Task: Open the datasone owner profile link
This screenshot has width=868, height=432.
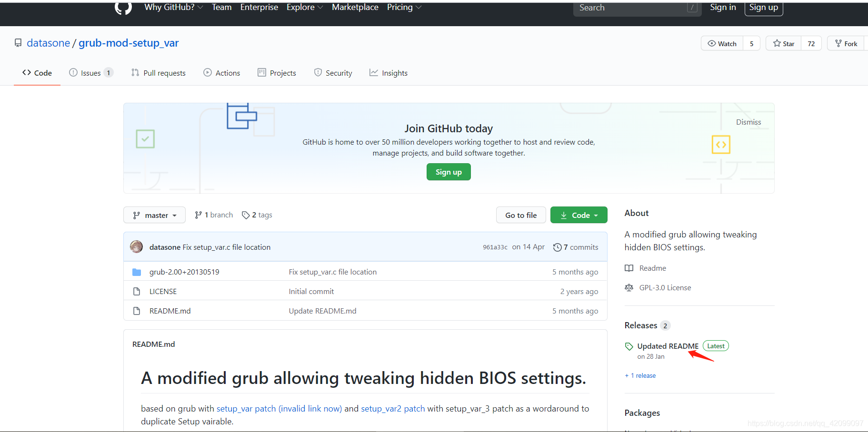Action: pyautogui.click(x=48, y=43)
